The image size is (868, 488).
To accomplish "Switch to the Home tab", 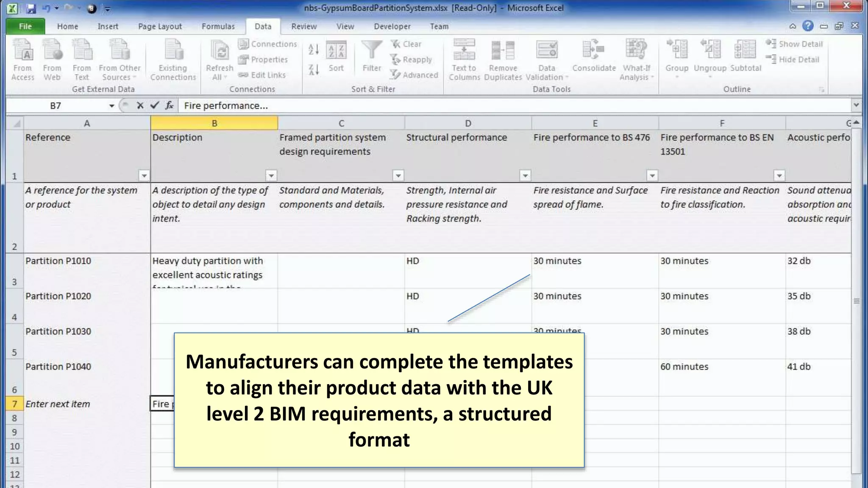I will click(x=67, y=26).
